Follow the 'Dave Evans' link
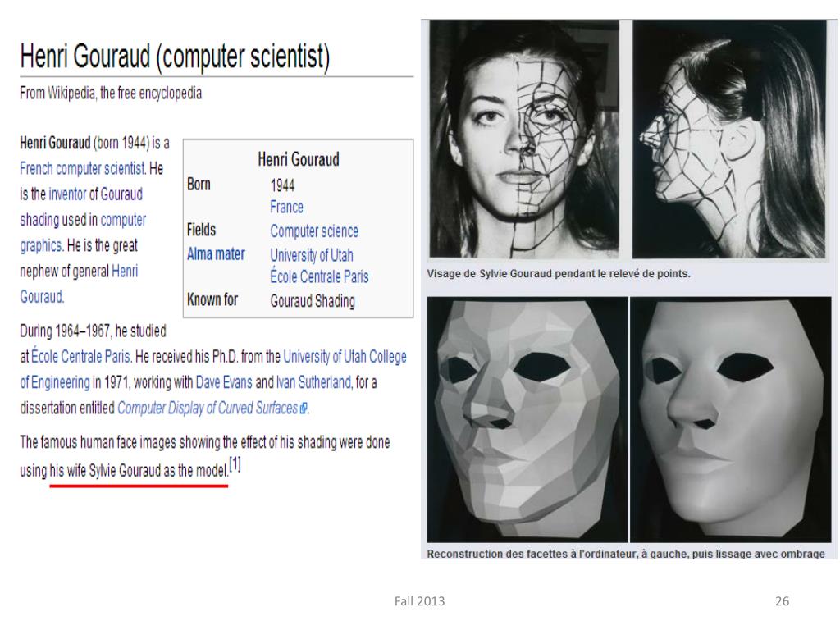The image size is (840, 630). (x=224, y=382)
